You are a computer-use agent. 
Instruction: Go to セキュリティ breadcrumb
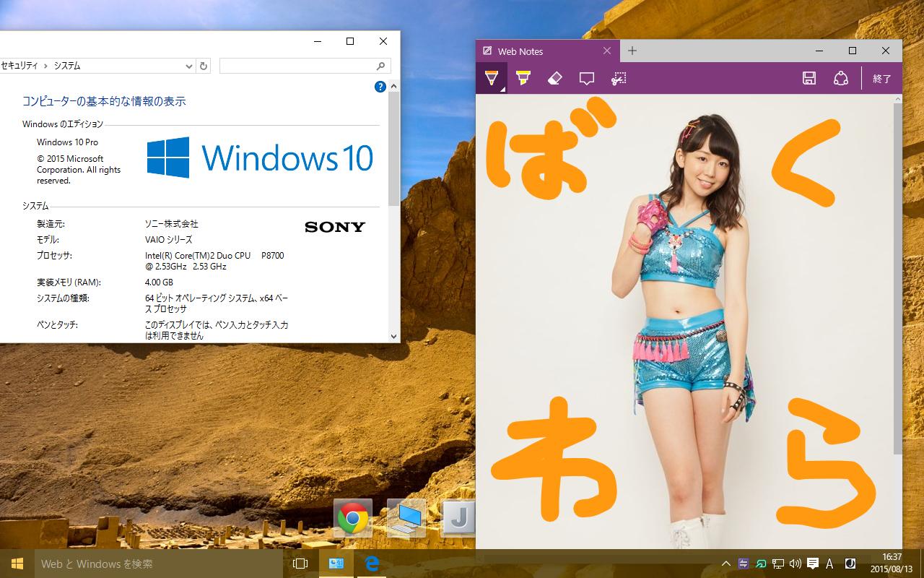[x=20, y=66]
